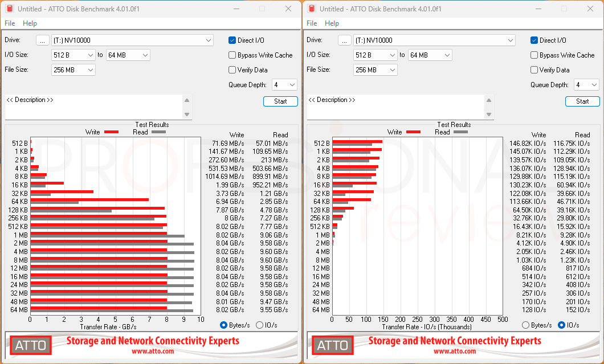Enable Bypass Write Cache in the right window
The width and height of the screenshot is (604, 364).
click(x=534, y=55)
